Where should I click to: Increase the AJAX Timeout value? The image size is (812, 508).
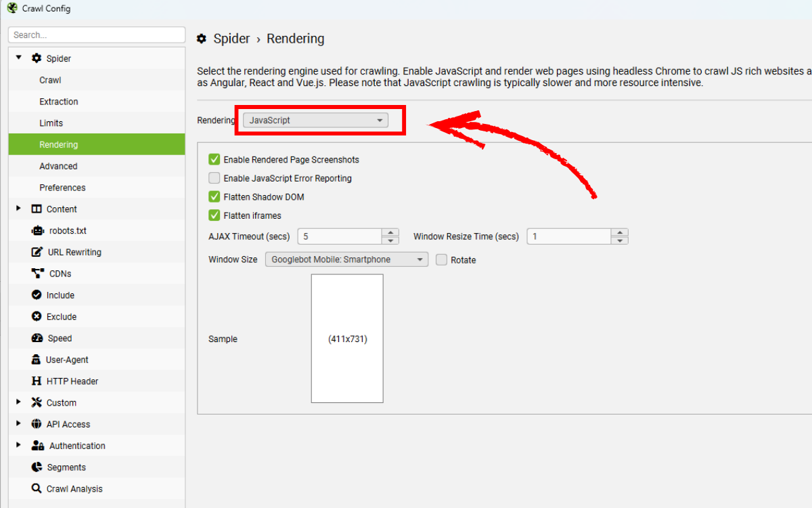point(390,232)
